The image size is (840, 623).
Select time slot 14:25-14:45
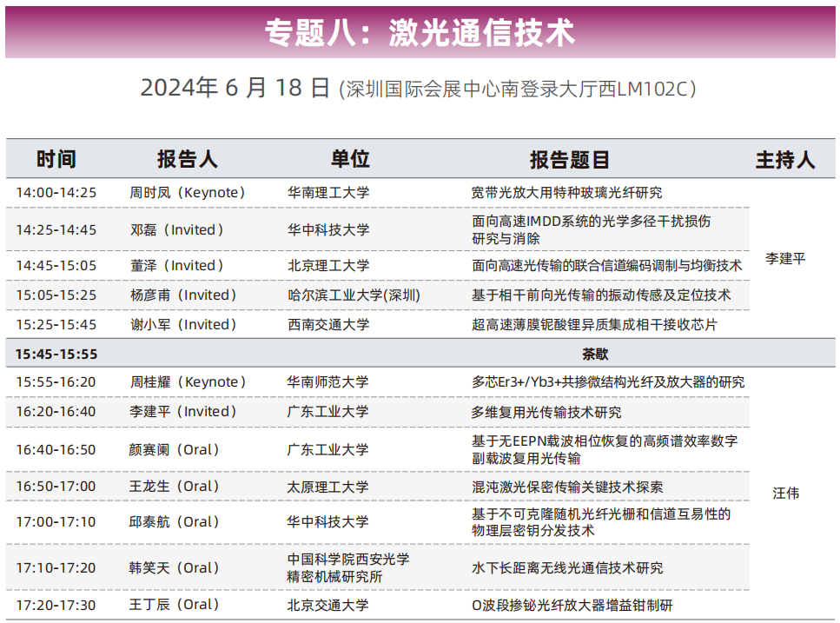[x=56, y=229]
